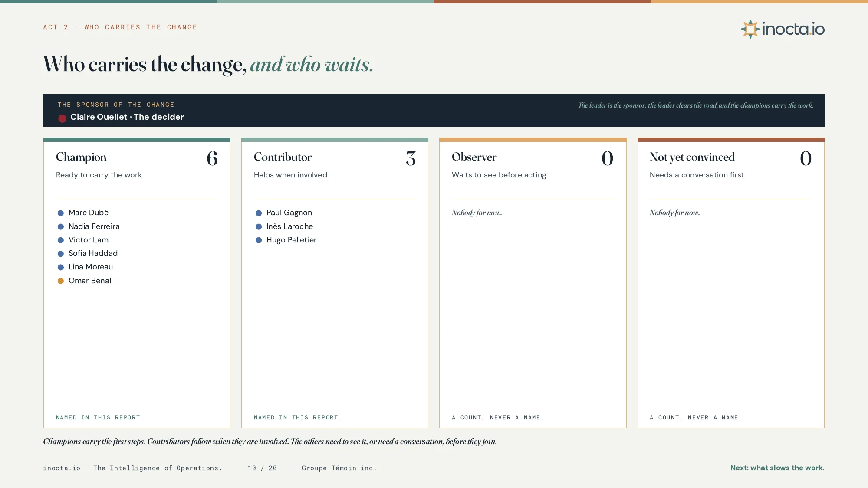Click 'THE SPONSOR OF THE CHANGE' label

pyautogui.click(x=116, y=105)
